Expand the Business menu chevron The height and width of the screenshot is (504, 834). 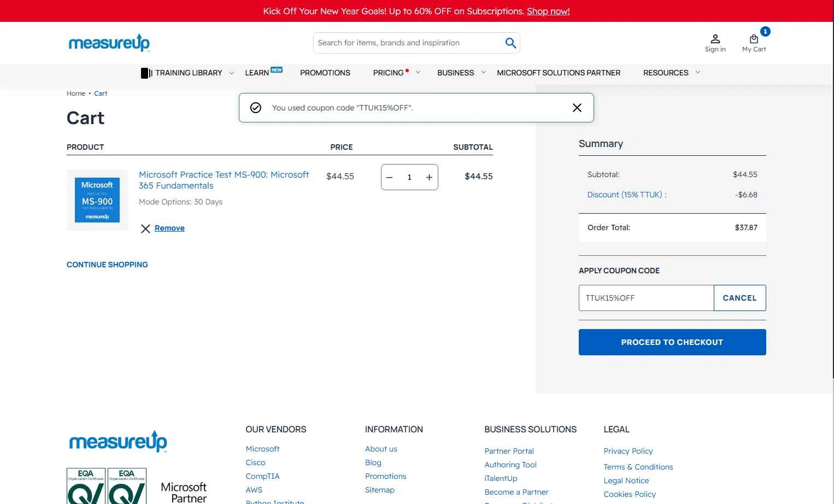point(484,72)
